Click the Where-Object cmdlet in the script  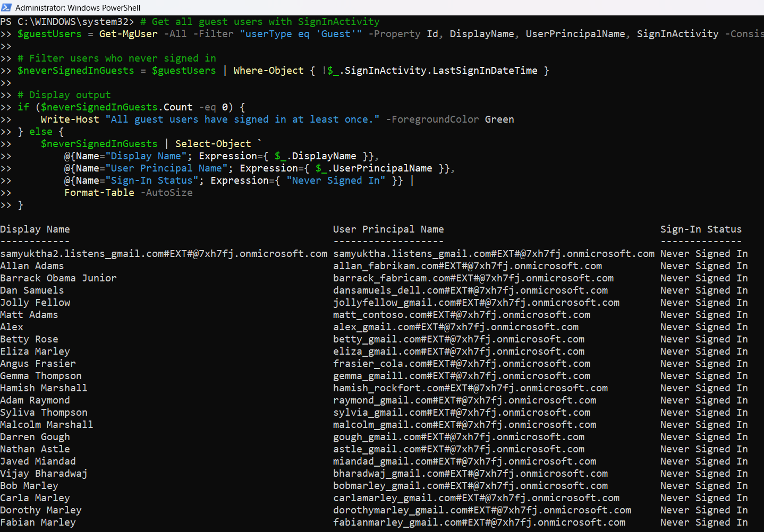268,71
